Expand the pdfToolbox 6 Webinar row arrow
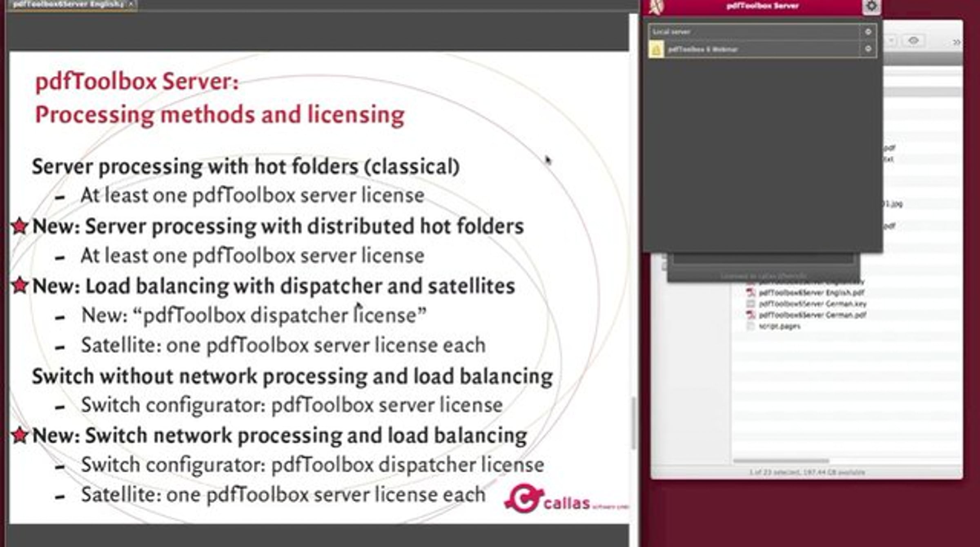The width and height of the screenshot is (980, 547). [868, 49]
